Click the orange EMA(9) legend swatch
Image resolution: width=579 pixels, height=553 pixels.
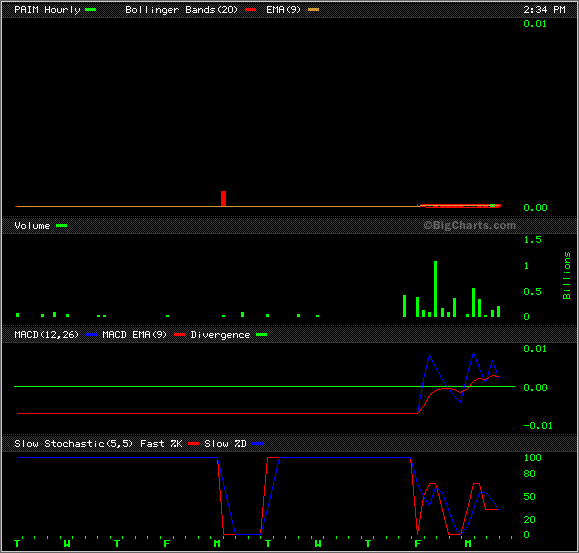313,10
